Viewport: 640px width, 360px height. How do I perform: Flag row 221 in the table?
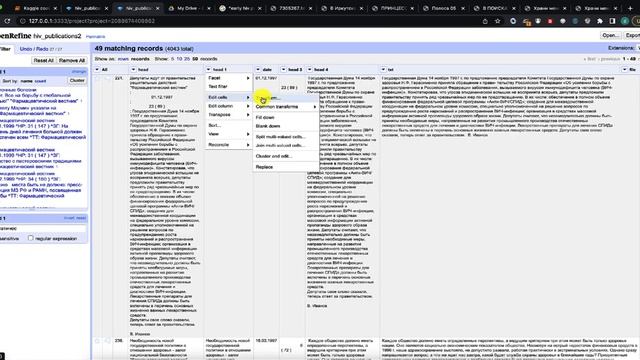point(107,78)
